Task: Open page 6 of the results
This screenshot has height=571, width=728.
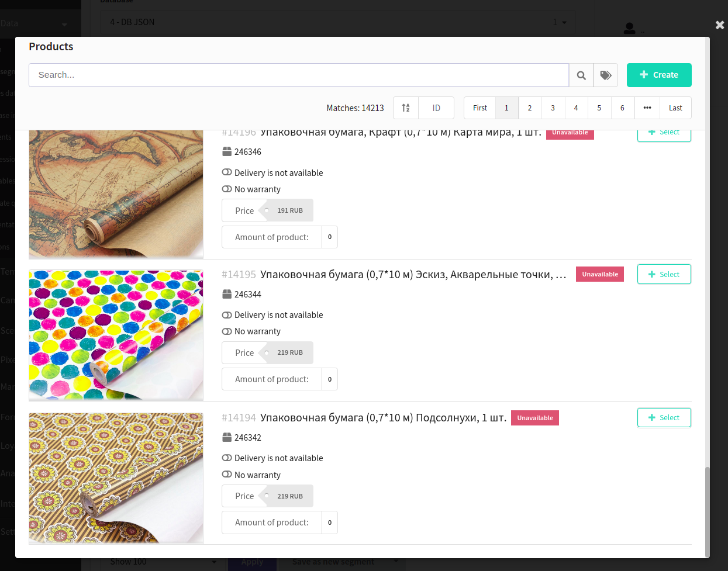Action: point(622,108)
